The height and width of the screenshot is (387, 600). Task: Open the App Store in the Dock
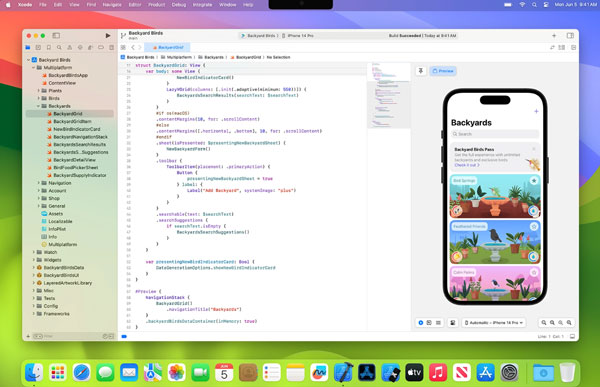pos(485,372)
